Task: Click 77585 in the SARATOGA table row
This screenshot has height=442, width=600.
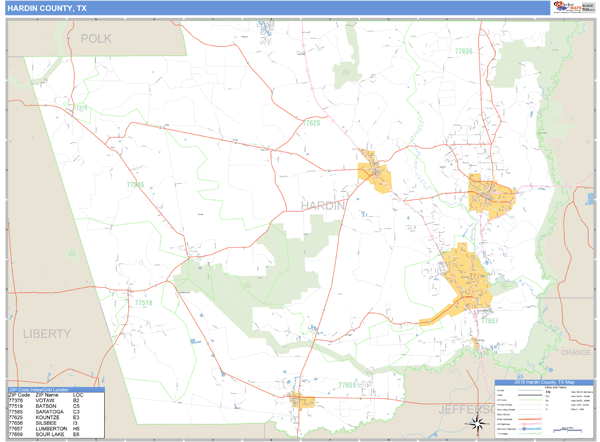Action: [x=16, y=412]
